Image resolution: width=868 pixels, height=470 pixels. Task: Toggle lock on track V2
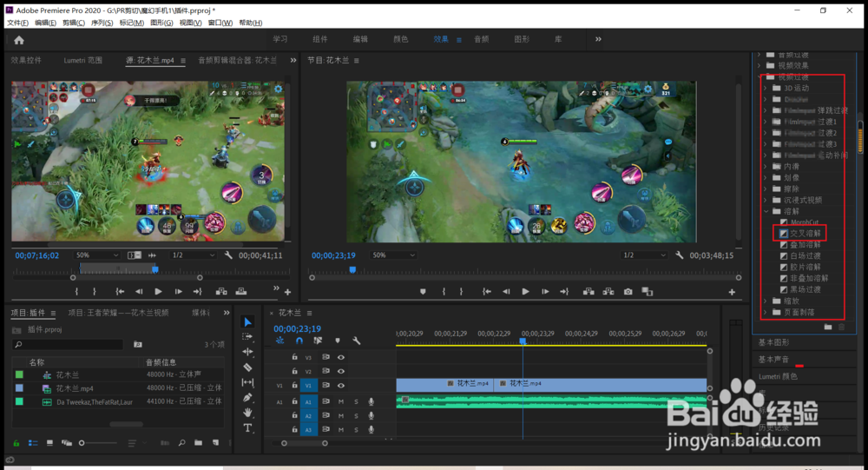tap(294, 371)
